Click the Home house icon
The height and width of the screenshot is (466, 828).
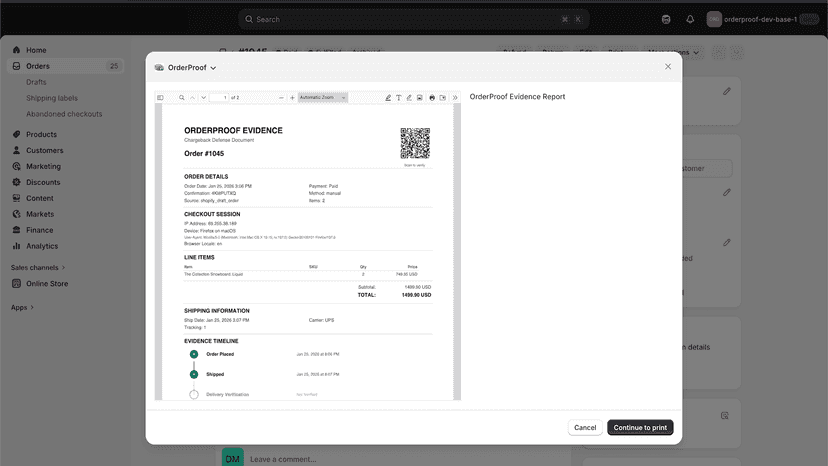[16, 50]
